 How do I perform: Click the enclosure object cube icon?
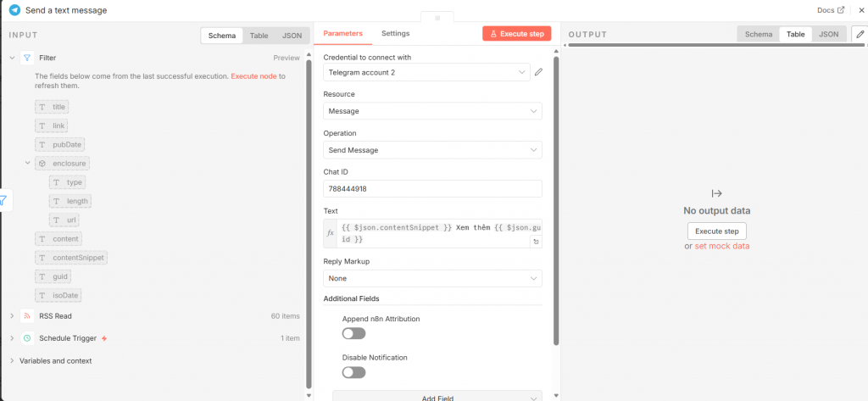42,163
